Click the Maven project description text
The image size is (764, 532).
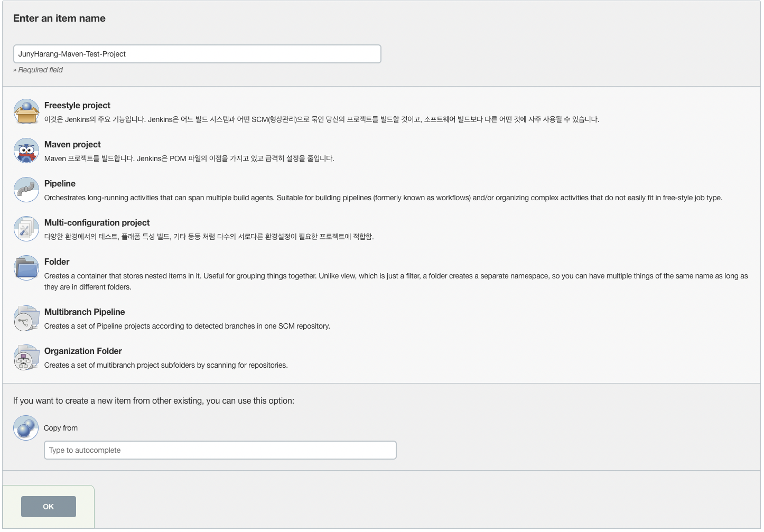click(x=189, y=158)
